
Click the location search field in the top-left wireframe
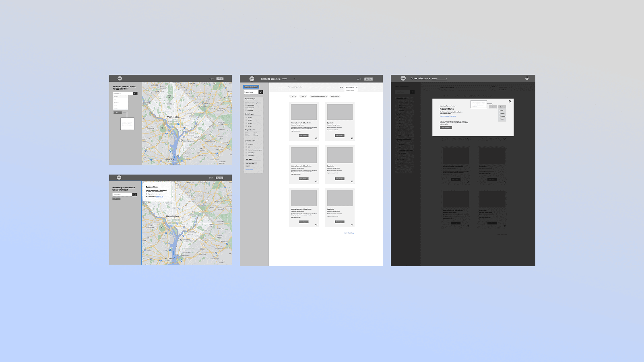click(123, 94)
